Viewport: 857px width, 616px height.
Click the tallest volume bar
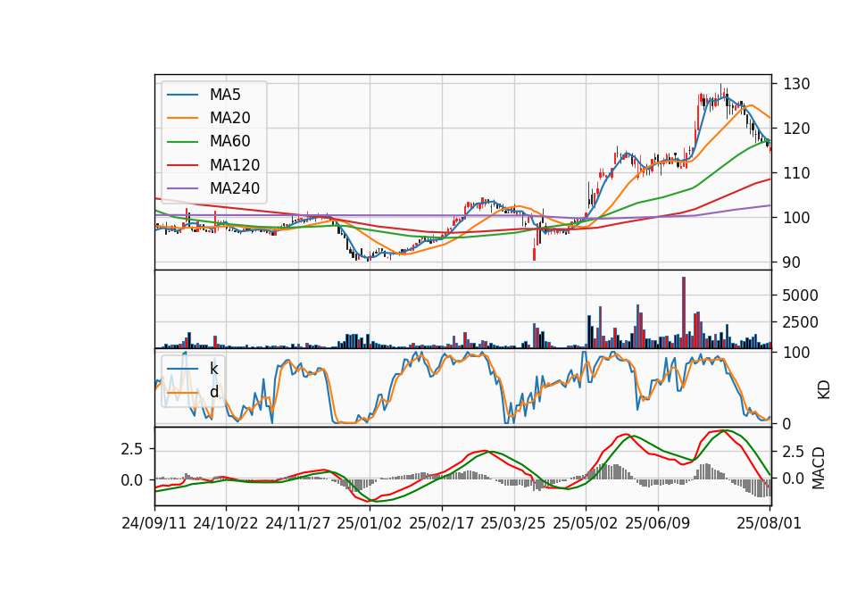(x=683, y=312)
